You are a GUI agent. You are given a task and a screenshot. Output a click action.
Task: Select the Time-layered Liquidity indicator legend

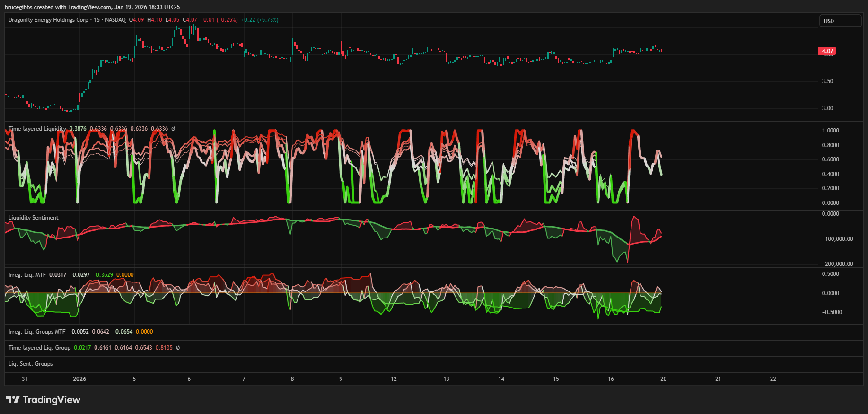[x=37, y=129]
